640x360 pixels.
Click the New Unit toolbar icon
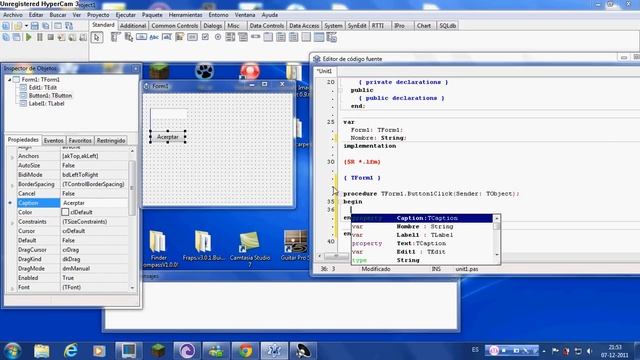tap(6, 26)
